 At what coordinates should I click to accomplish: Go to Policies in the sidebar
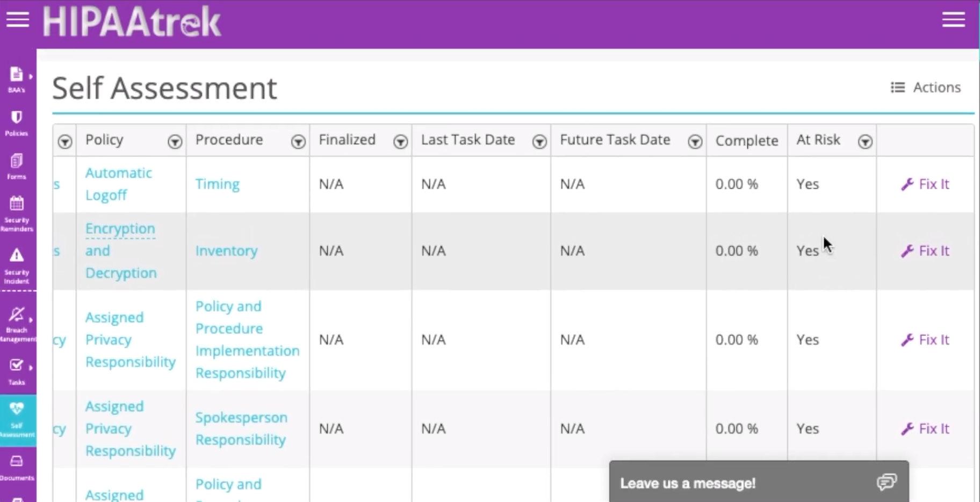coord(17,123)
